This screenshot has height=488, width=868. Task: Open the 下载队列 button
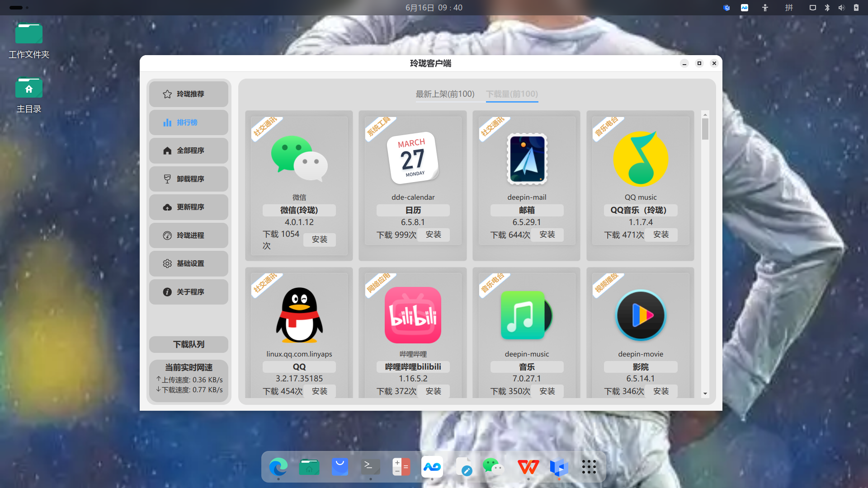[189, 344]
